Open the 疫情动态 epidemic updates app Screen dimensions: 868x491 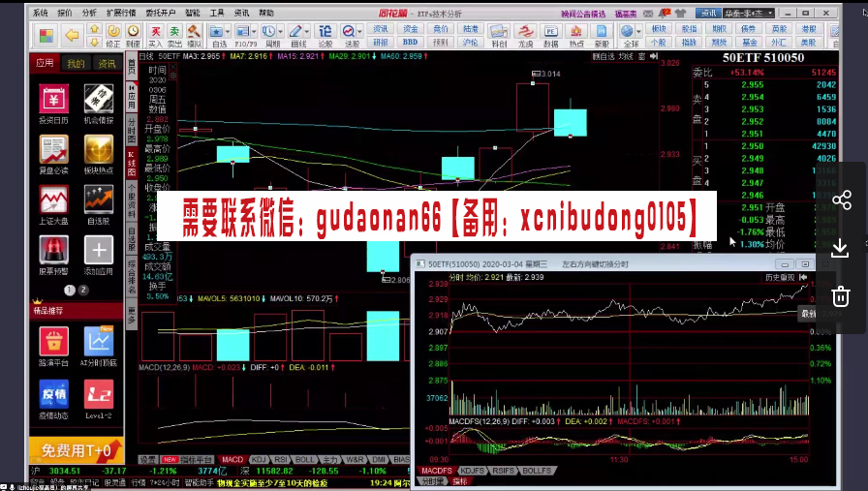(53, 399)
